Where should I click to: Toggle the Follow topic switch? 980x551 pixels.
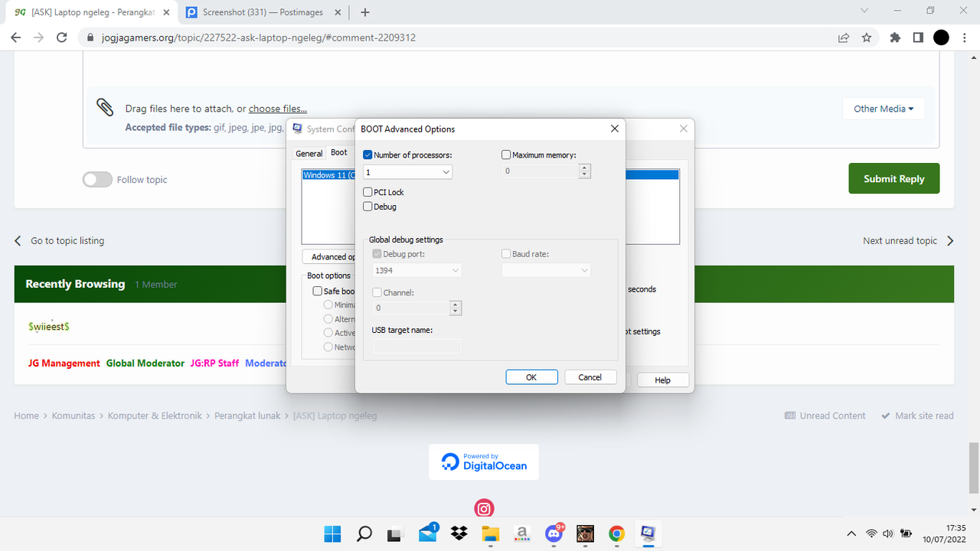point(97,179)
